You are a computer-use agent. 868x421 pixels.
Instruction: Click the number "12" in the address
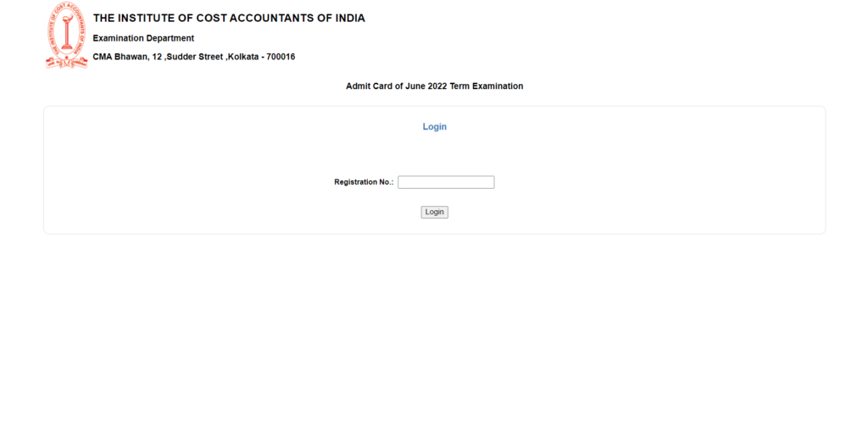tap(157, 57)
